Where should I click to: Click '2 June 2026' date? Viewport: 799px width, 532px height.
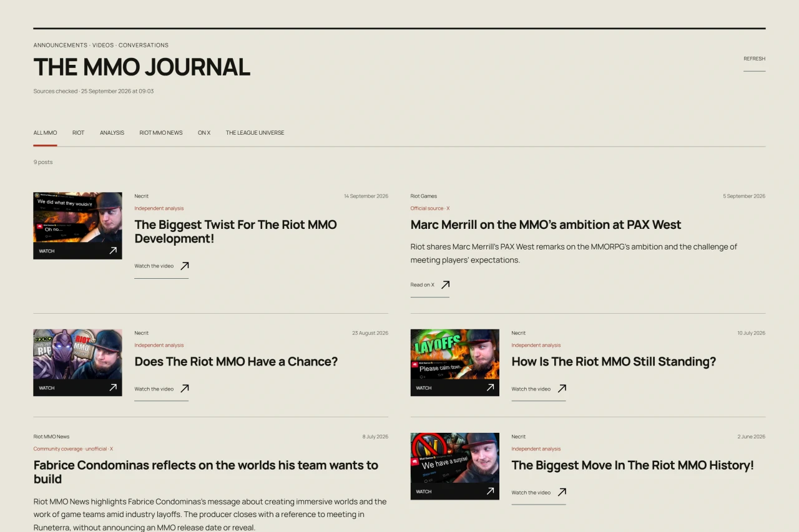click(751, 437)
